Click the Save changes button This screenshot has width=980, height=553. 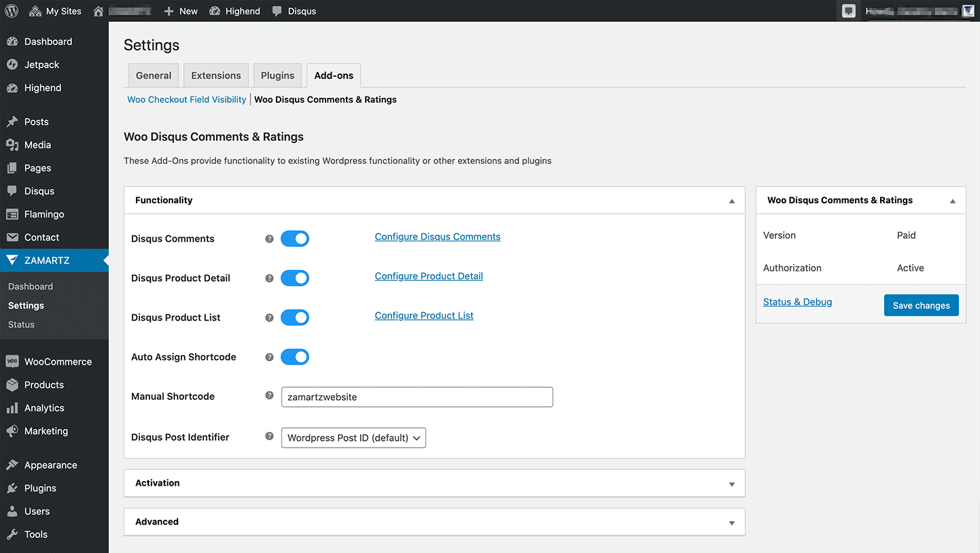click(x=922, y=305)
